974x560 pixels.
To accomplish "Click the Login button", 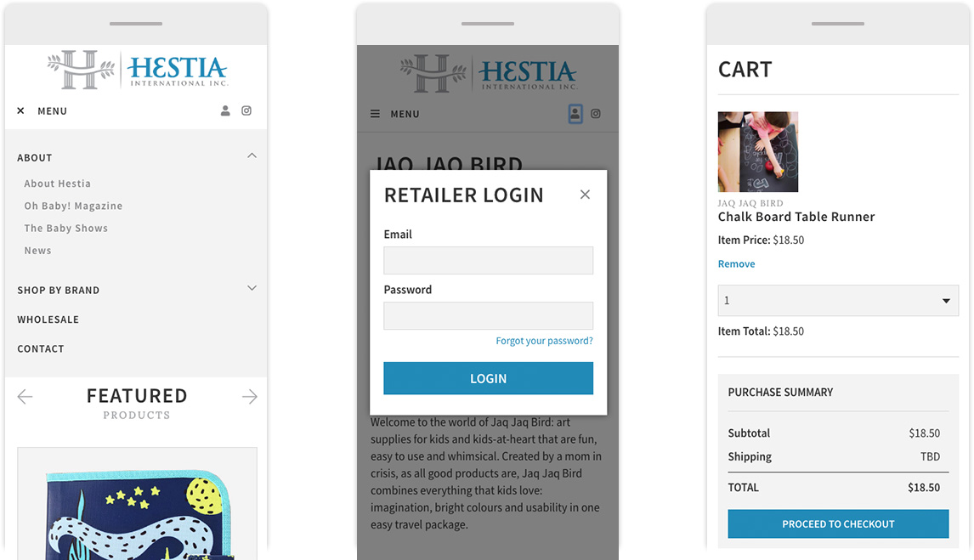I will pyautogui.click(x=488, y=378).
